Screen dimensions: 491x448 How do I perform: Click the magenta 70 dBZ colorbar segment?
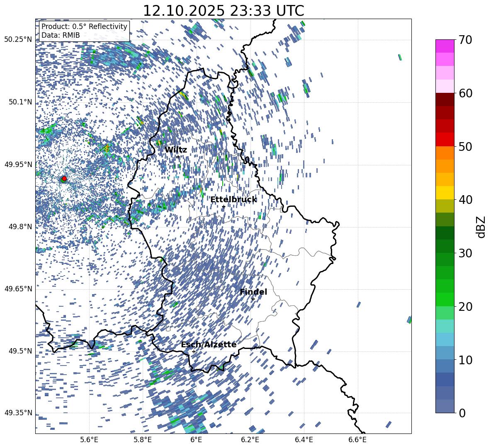(445, 46)
